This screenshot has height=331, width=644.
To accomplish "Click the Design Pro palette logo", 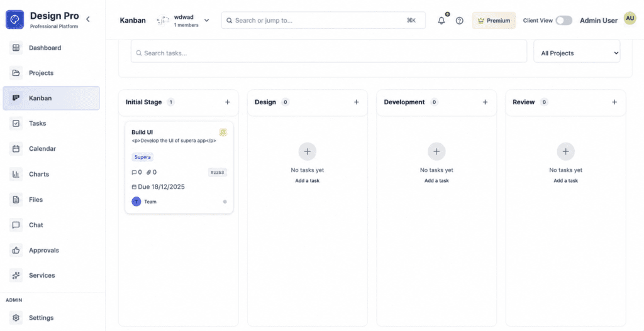I will coord(15,19).
